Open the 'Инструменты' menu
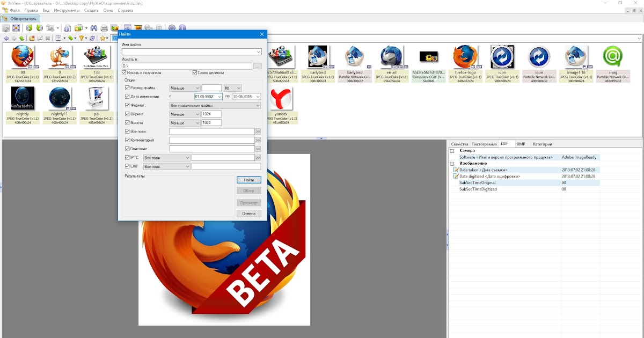Viewport: 644px width, 338px height. point(67,10)
